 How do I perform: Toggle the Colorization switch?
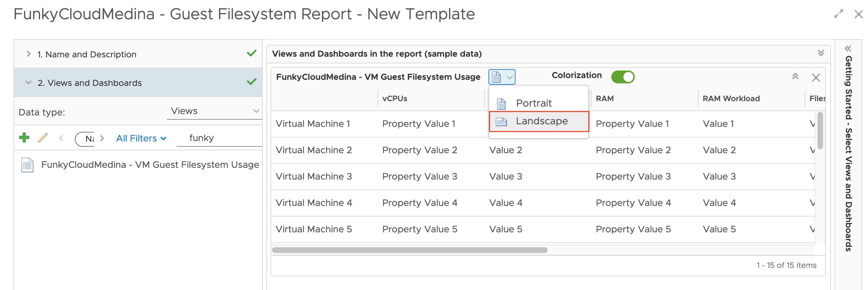(x=623, y=77)
